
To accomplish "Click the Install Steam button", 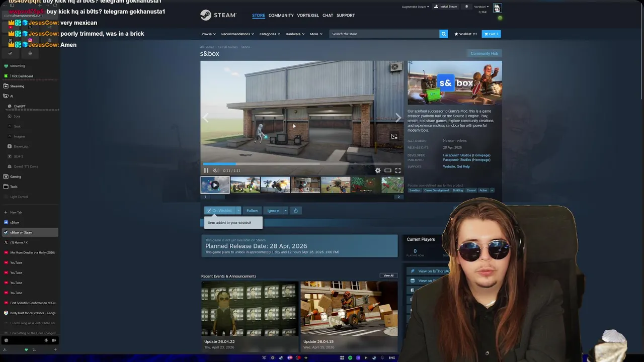I will [x=446, y=7].
